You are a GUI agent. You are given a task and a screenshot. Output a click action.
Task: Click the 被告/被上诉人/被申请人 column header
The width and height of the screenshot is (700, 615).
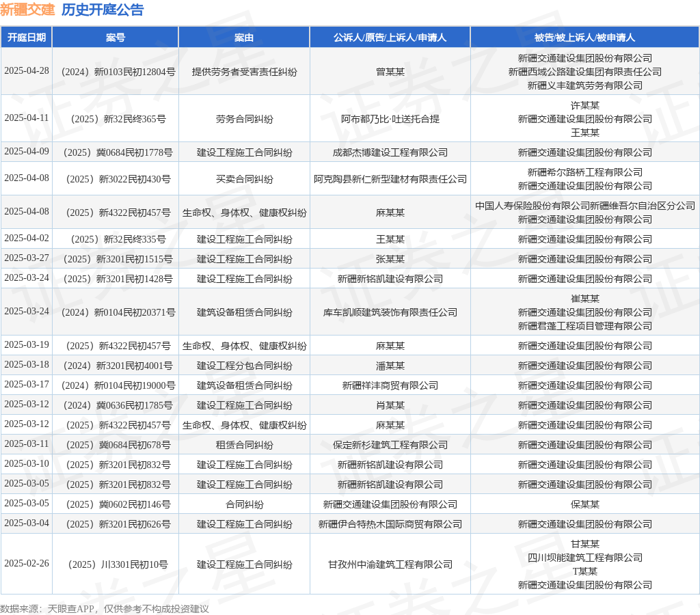(585, 38)
